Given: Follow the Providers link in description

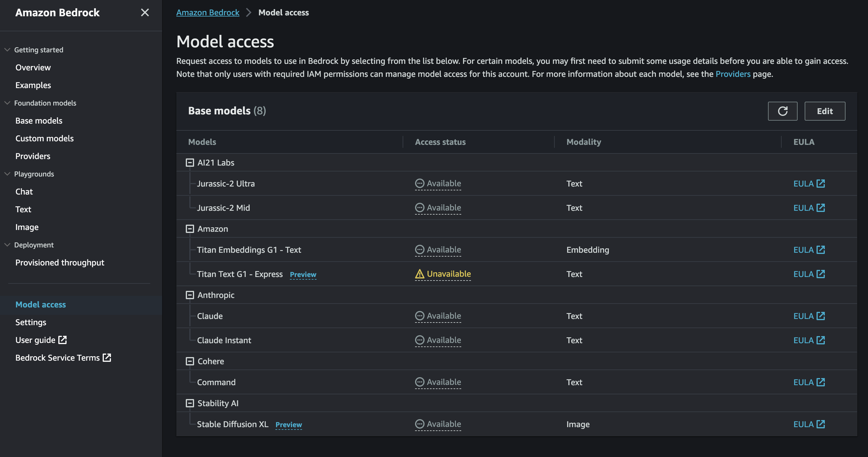Looking at the screenshot, I should 733,74.
